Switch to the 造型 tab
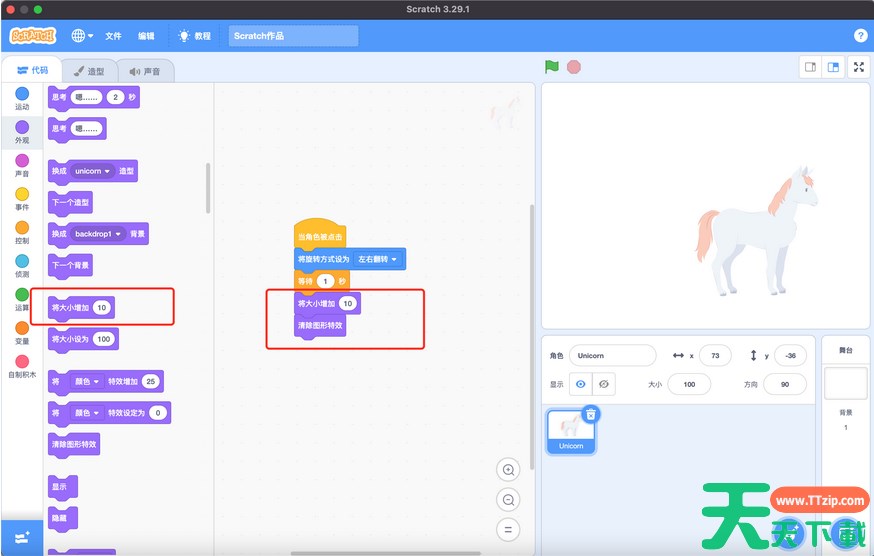Image resolution: width=874 pixels, height=556 pixels. pos(89,71)
